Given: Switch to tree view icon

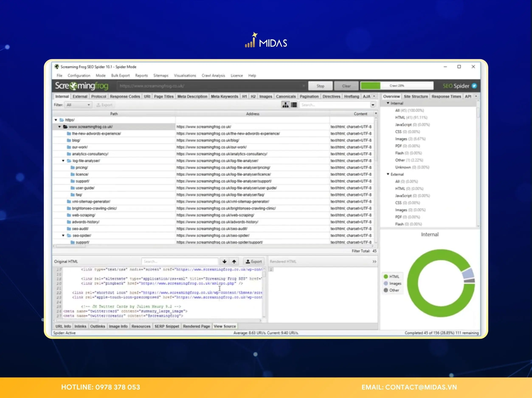Looking at the screenshot, I should (286, 105).
